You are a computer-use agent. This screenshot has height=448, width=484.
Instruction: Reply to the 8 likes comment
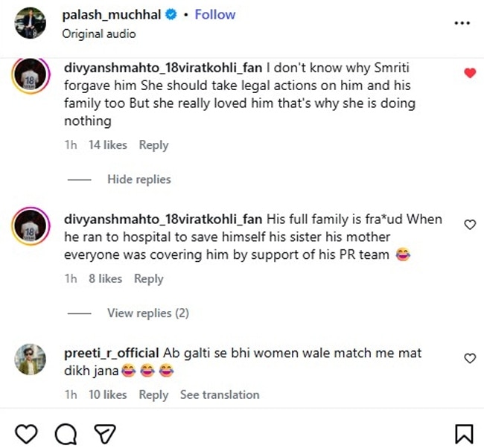148,278
